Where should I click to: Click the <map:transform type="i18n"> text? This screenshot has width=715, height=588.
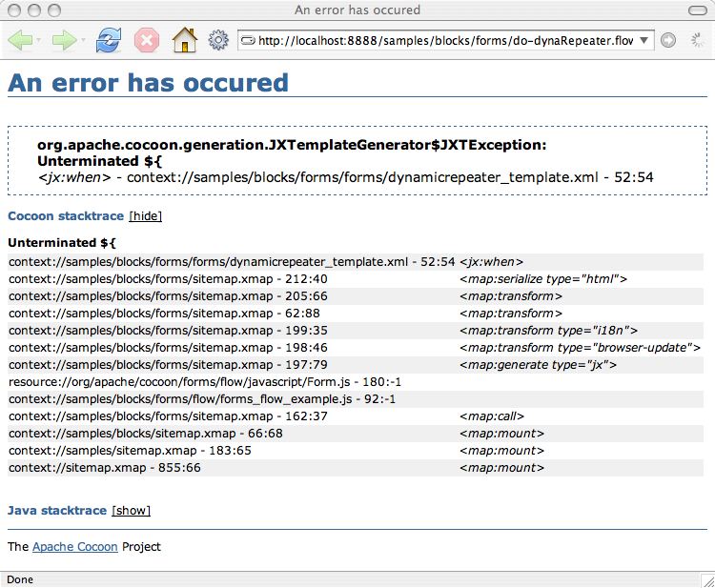pyautogui.click(x=548, y=331)
